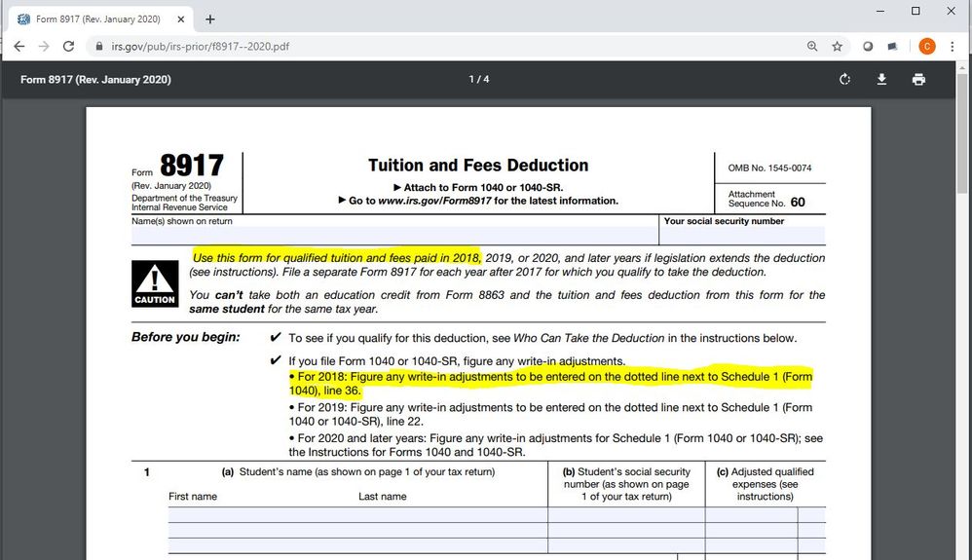Viewport: 972px width, 560px height.
Task: Reload the page
Action: coord(68,47)
